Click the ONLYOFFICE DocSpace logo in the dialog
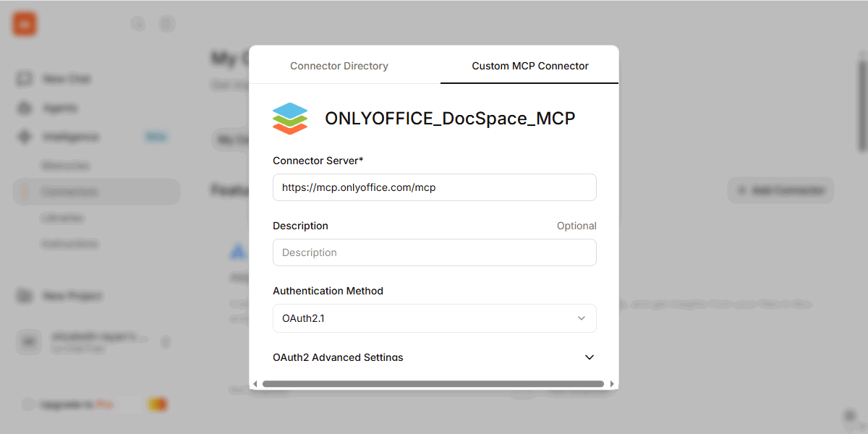The image size is (868, 434). click(289, 118)
